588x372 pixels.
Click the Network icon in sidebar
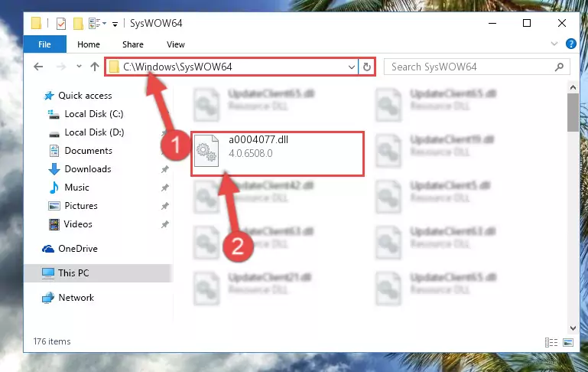[48, 298]
